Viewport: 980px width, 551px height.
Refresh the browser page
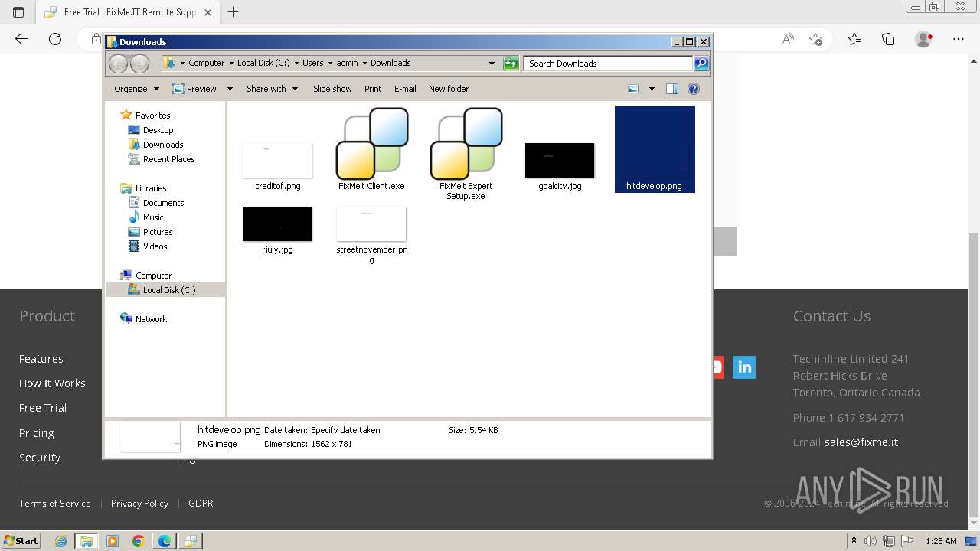point(55,39)
